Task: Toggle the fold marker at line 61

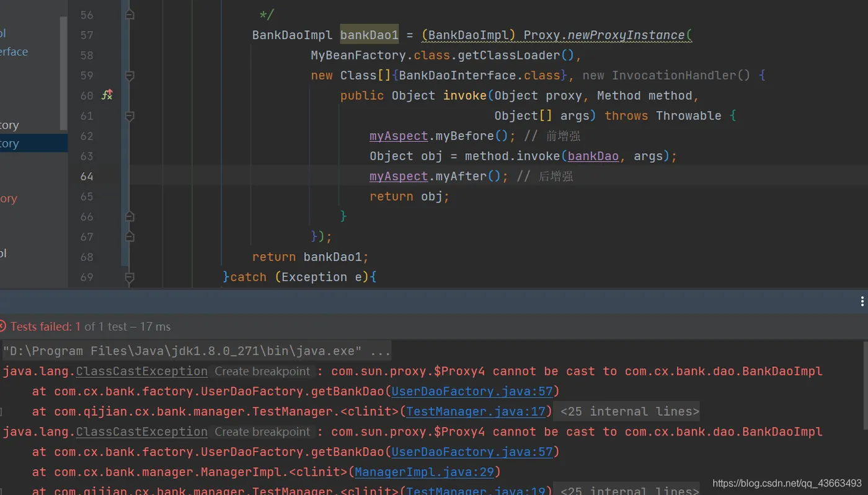Action: pos(130,116)
